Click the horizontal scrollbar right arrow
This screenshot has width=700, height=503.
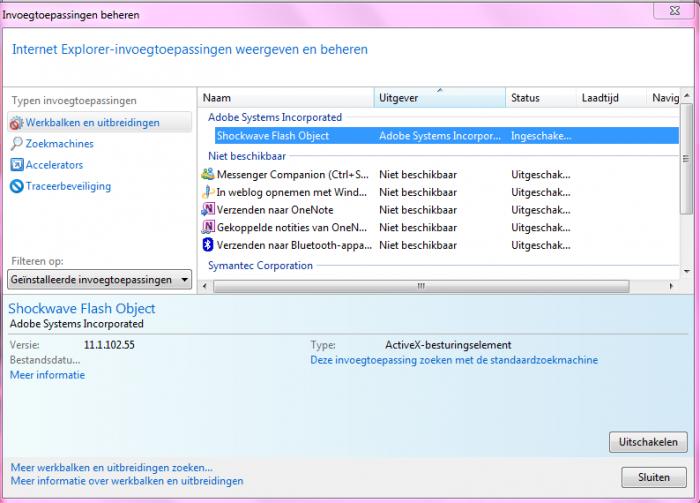(671, 286)
